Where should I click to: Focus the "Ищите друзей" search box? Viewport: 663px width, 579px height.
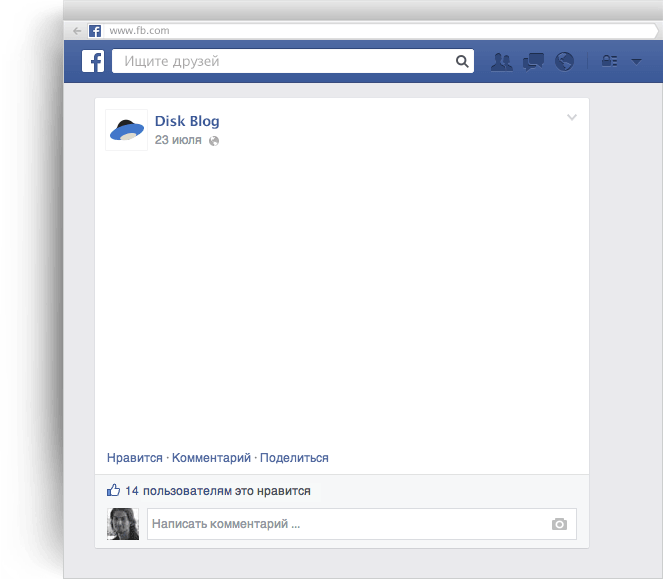pos(293,61)
